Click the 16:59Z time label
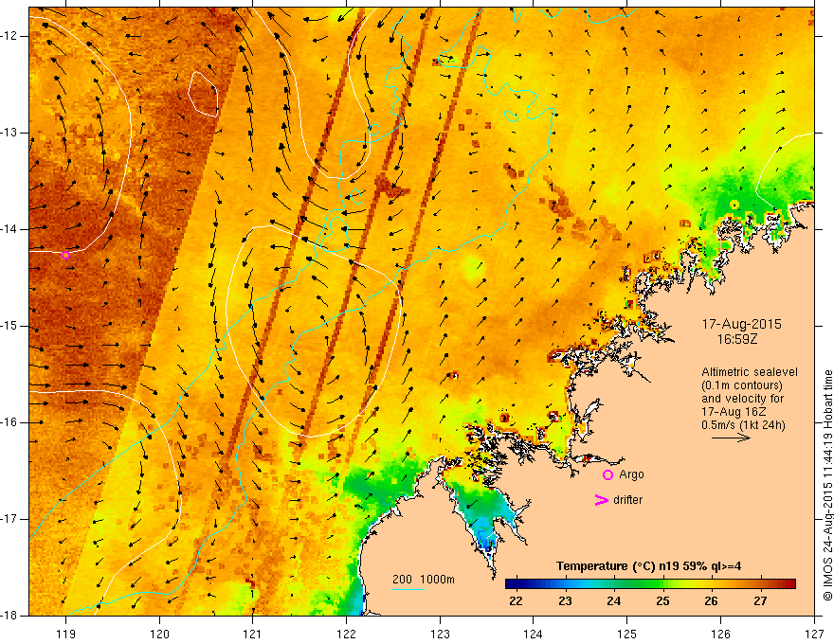Viewport: 834px width, 644px height. click(736, 339)
